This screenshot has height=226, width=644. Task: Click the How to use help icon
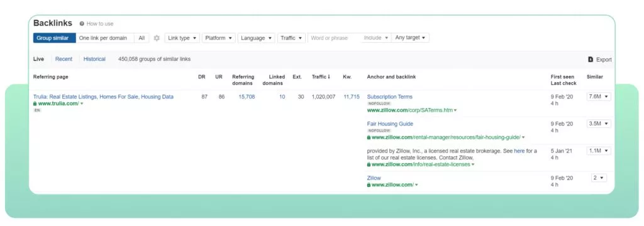coord(82,24)
